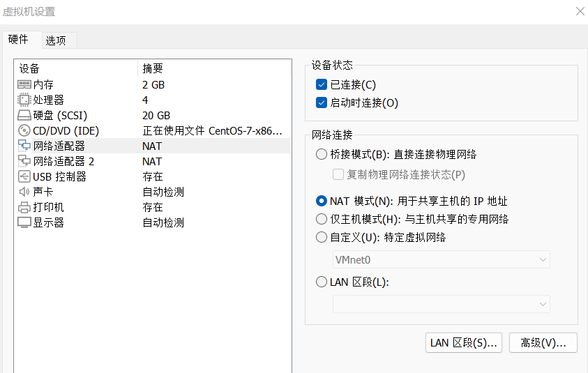Uncheck the 已连接(C) checkbox
The height and width of the screenshot is (373, 588).
322,85
